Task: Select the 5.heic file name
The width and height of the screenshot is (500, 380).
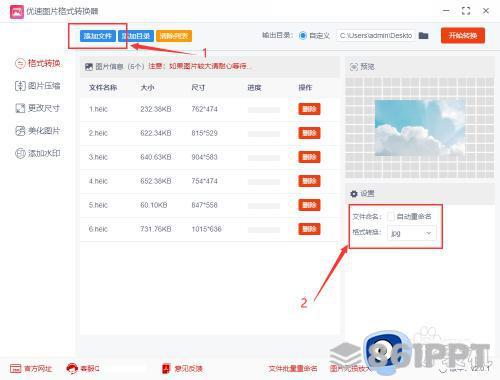Action: 98,205
